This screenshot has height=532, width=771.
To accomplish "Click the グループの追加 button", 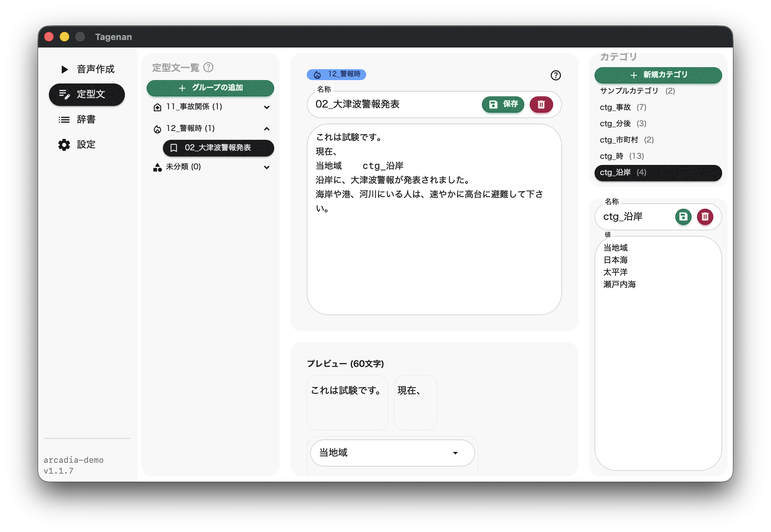I will click(210, 88).
